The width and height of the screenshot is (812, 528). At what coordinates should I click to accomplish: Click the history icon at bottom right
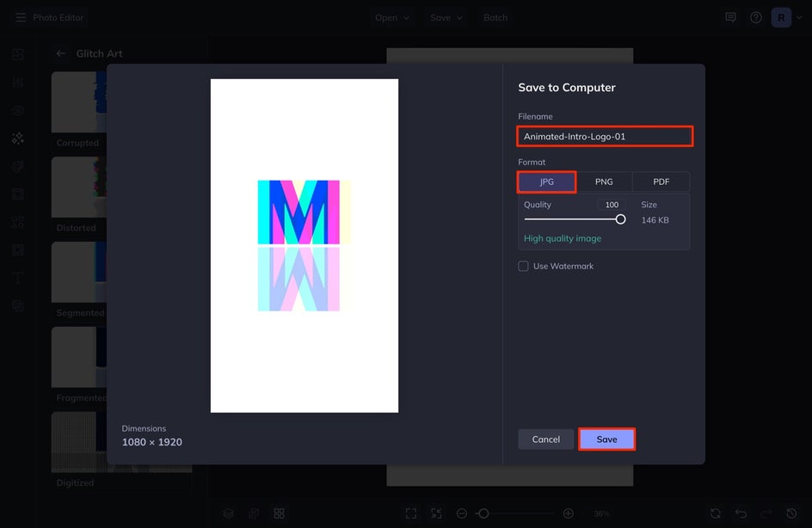click(792, 513)
